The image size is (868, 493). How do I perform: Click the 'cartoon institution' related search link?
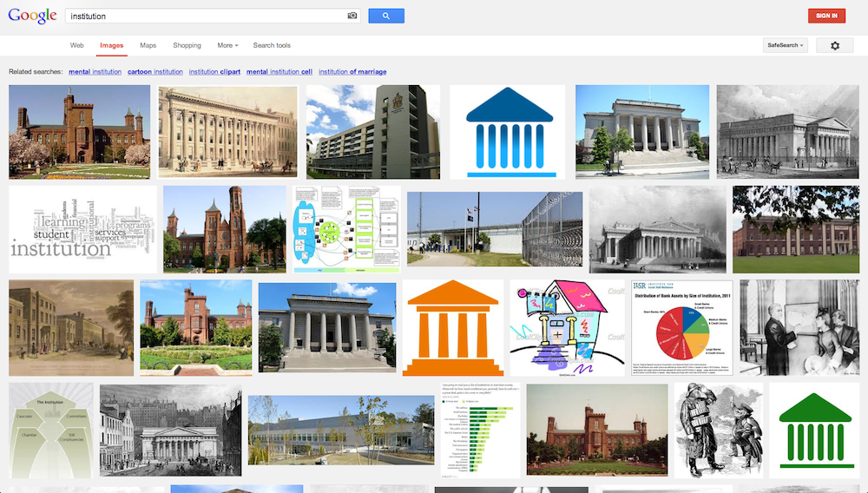coord(155,71)
